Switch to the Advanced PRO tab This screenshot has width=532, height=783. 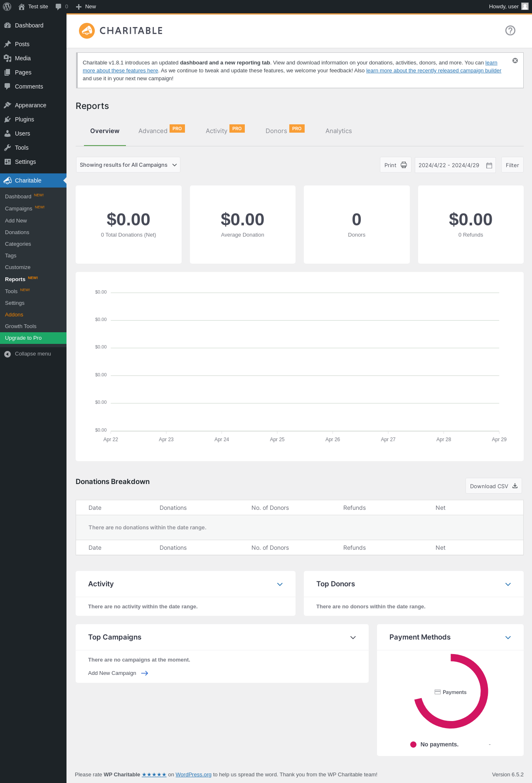point(162,131)
